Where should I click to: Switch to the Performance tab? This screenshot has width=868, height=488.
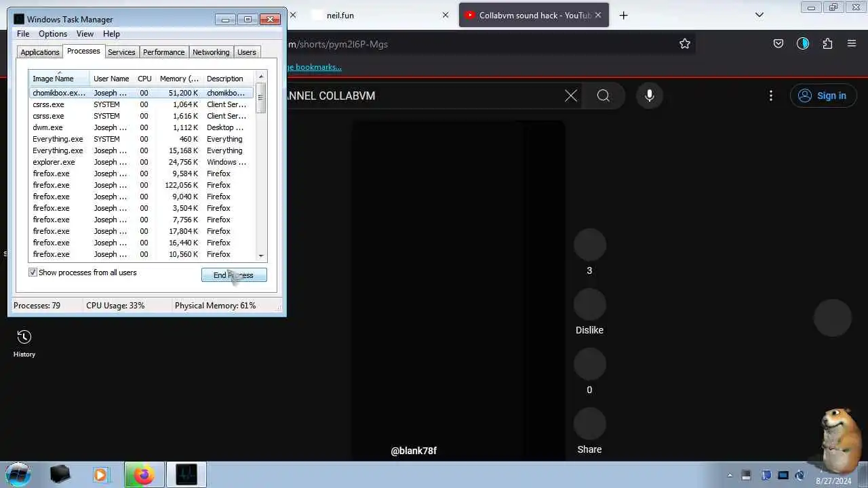[163, 52]
